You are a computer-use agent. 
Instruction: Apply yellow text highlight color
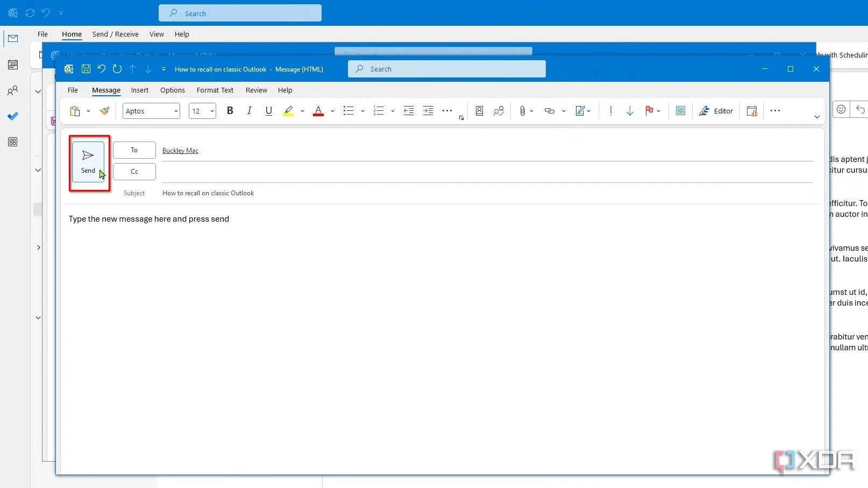(x=288, y=111)
